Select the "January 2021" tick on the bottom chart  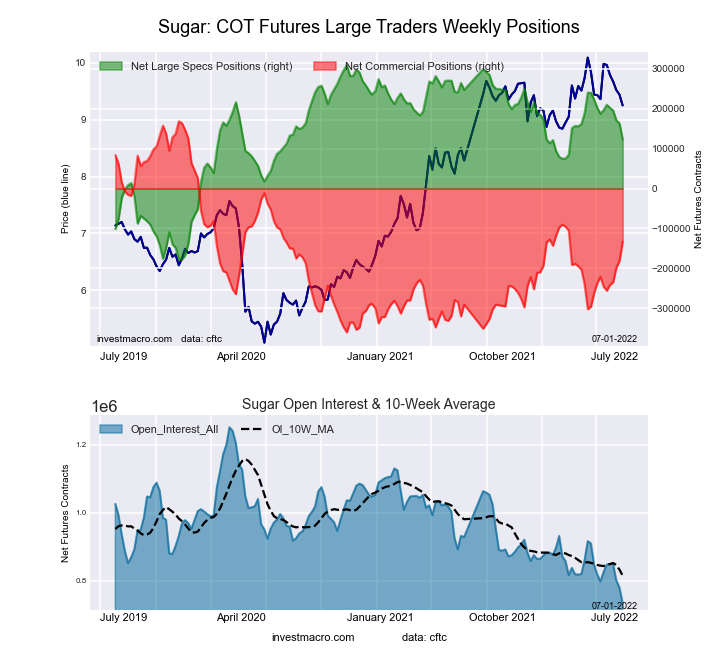[x=379, y=618]
